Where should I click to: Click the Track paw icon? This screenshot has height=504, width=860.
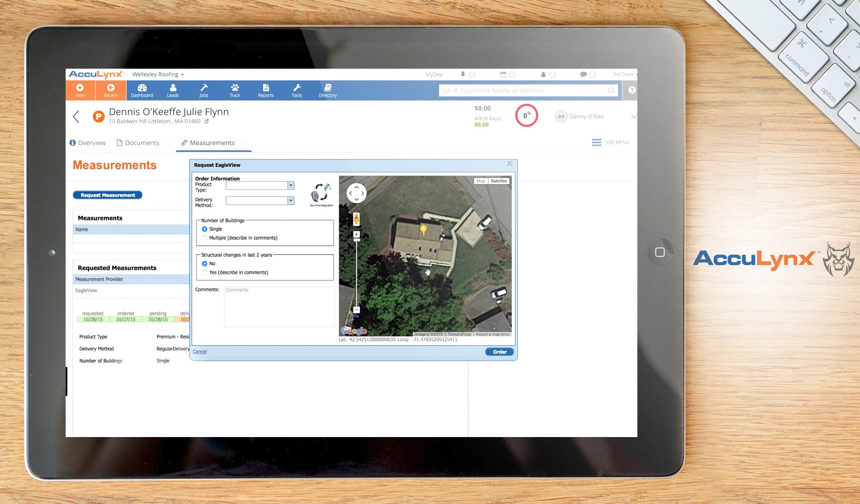tap(234, 90)
